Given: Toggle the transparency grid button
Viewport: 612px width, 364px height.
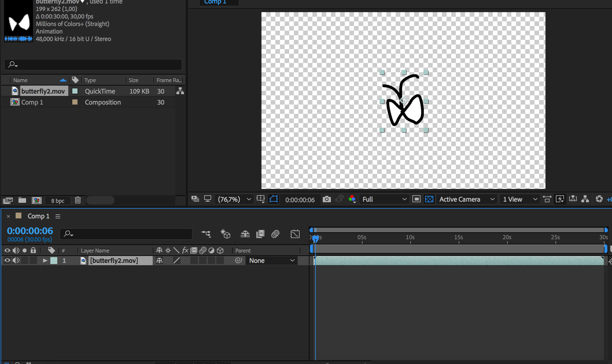Looking at the screenshot, I should tap(429, 199).
